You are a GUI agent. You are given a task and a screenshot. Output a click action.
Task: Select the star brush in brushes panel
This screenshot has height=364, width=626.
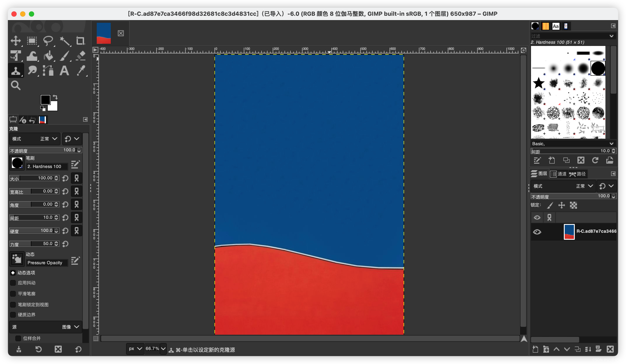click(538, 83)
